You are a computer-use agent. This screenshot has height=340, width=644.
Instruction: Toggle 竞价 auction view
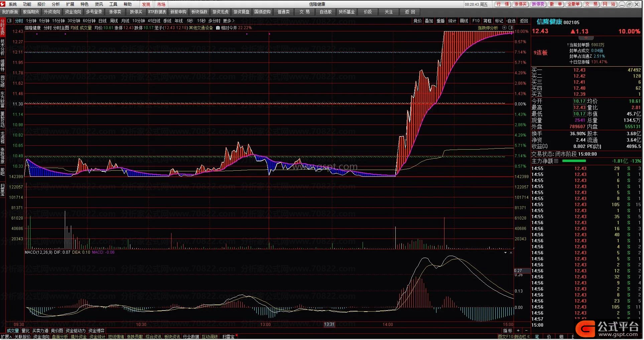tap(417, 21)
